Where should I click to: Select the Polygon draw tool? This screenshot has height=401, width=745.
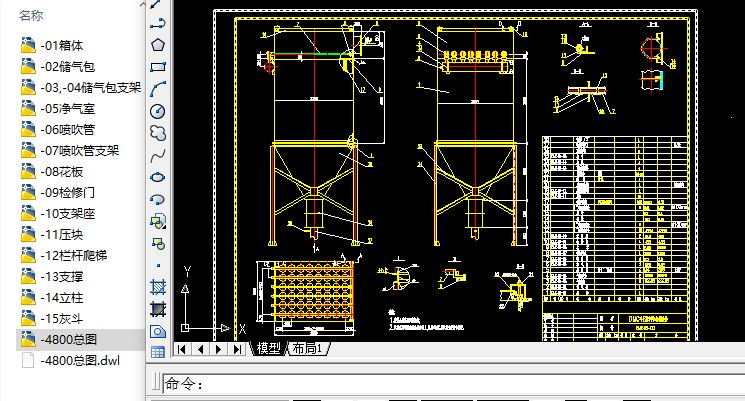pyautogui.click(x=157, y=44)
